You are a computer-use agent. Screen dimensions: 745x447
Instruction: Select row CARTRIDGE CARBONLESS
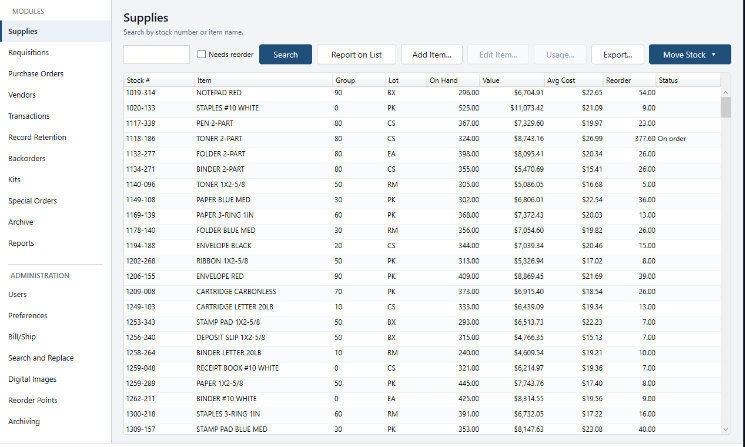[422, 292]
